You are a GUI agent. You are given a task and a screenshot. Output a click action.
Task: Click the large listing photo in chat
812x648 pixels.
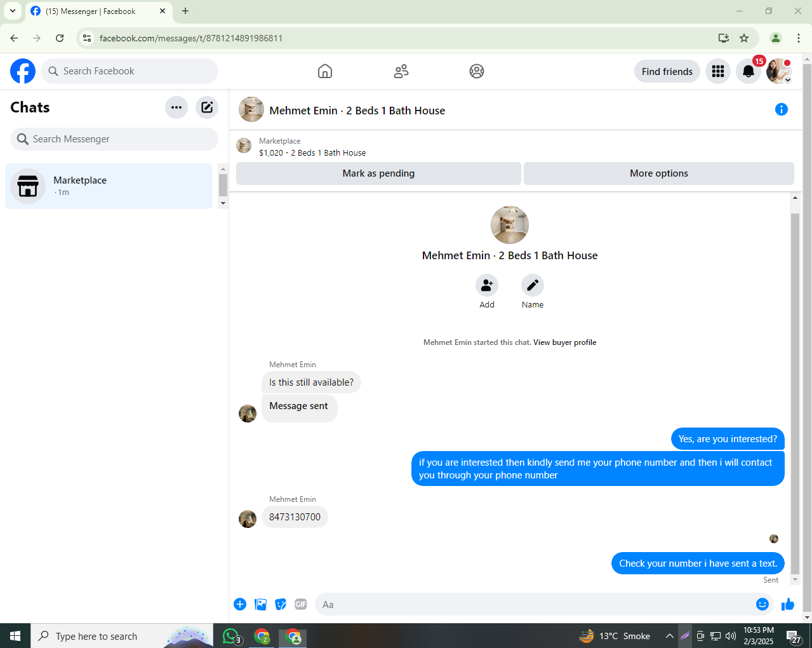[x=510, y=225]
